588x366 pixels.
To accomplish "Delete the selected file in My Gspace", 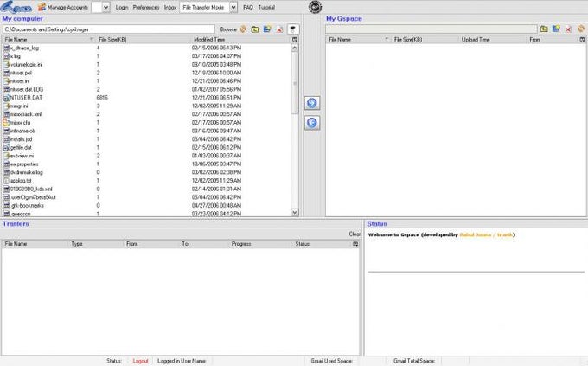I will tap(568, 29).
